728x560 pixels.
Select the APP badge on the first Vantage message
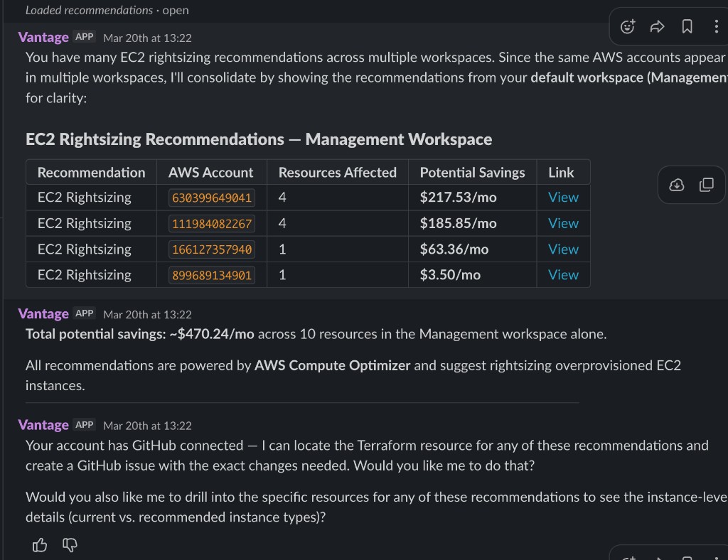pyautogui.click(x=85, y=37)
